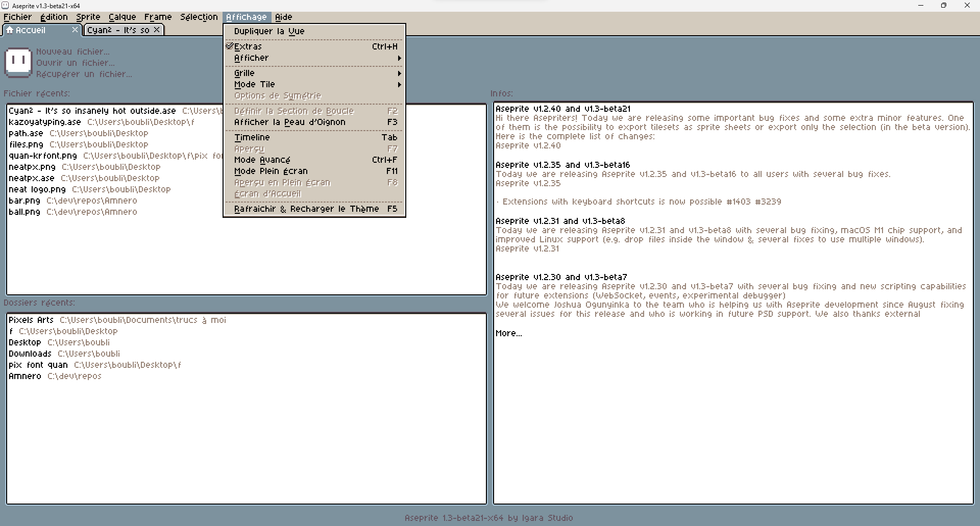
Task: Enable Mode Avancé
Action: [314, 160]
